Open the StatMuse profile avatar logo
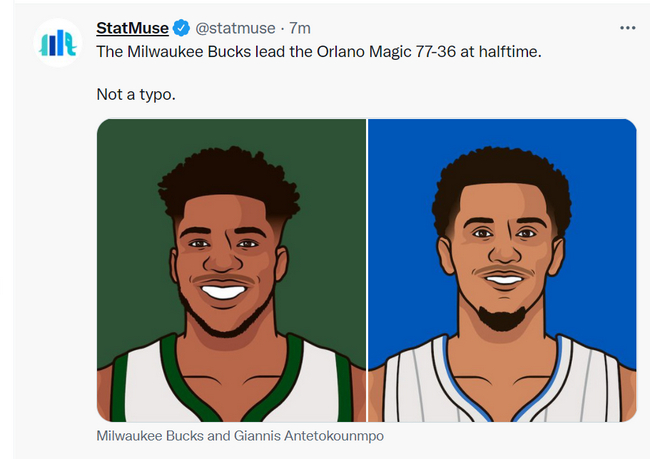Screen dimensions: 650x459 click(57, 42)
